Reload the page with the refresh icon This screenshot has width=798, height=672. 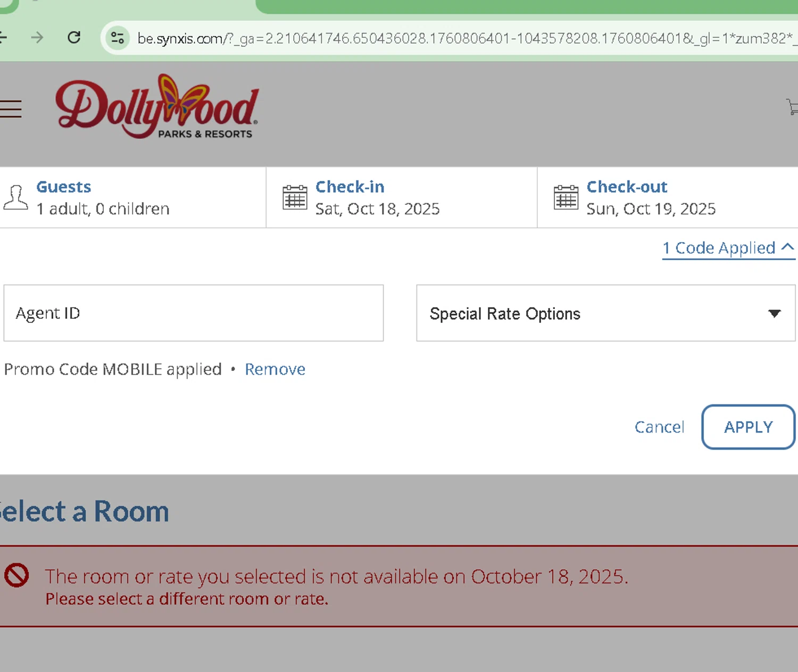point(74,37)
